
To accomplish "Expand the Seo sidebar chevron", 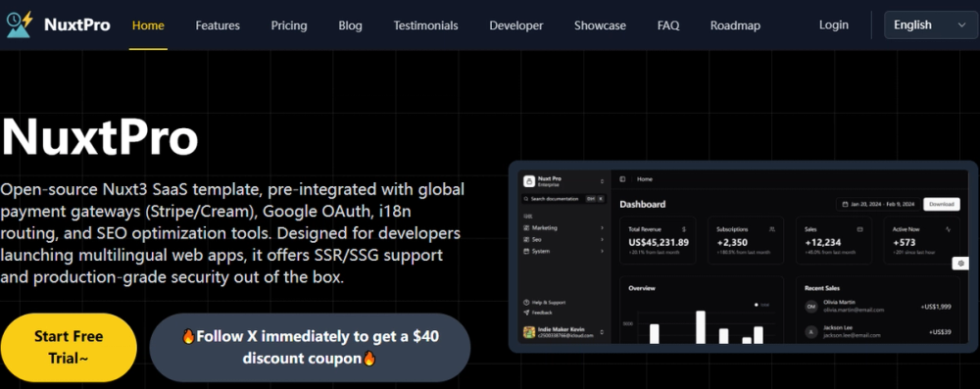I will [602, 239].
